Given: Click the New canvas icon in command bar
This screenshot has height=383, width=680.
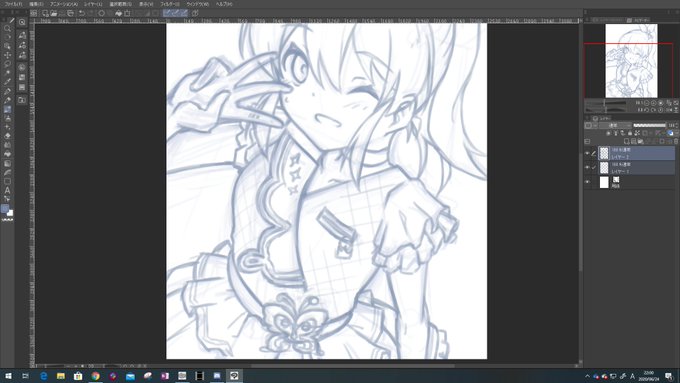Looking at the screenshot, I should pos(45,13).
